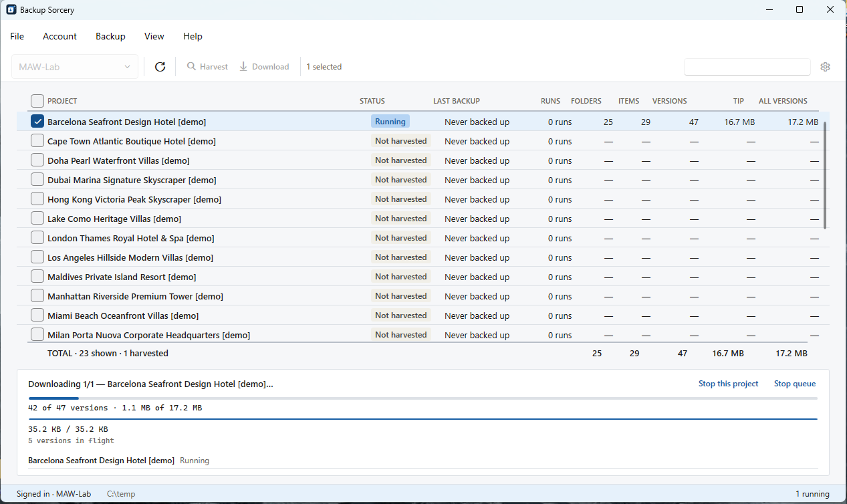The height and width of the screenshot is (504, 847).
Task: Click the Maldives Private Island Resort name
Action: [122, 277]
